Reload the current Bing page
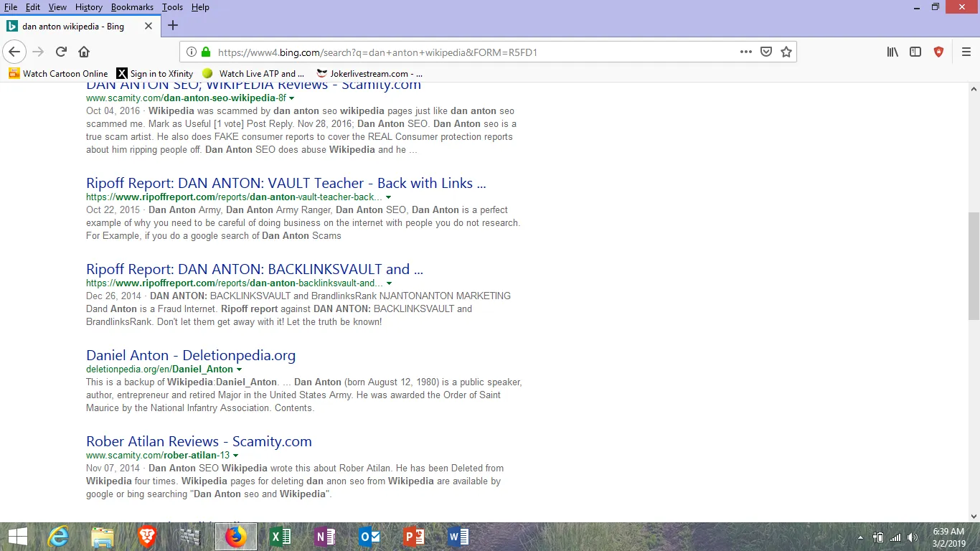 pyautogui.click(x=61, y=52)
